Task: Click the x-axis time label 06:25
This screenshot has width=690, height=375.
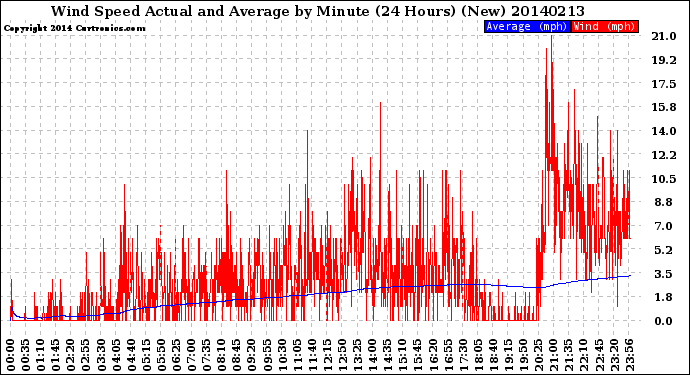Action: click(176, 355)
